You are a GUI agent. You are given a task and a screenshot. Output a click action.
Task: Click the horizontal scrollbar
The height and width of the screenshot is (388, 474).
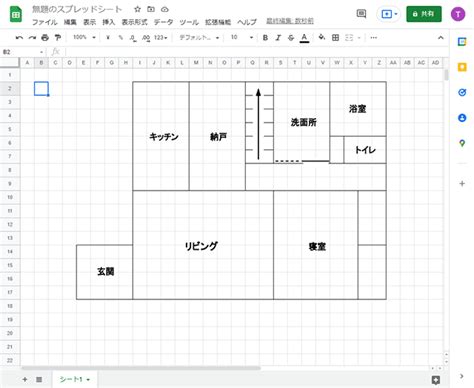click(x=141, y=368)
